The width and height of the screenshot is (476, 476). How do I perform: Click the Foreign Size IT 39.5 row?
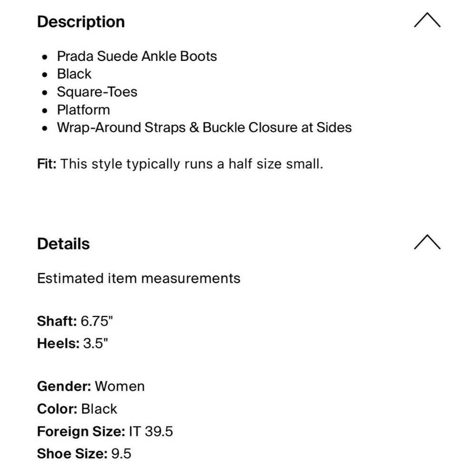105,431
